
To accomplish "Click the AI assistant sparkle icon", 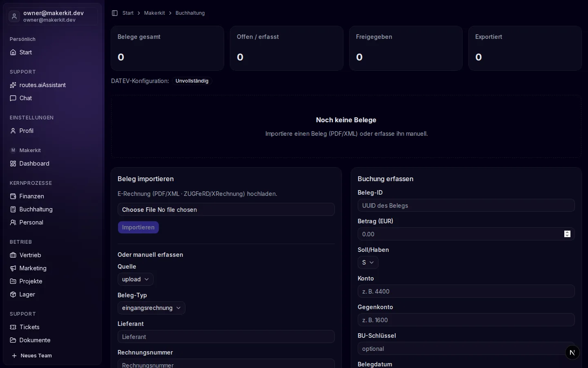I will (13, 85).
